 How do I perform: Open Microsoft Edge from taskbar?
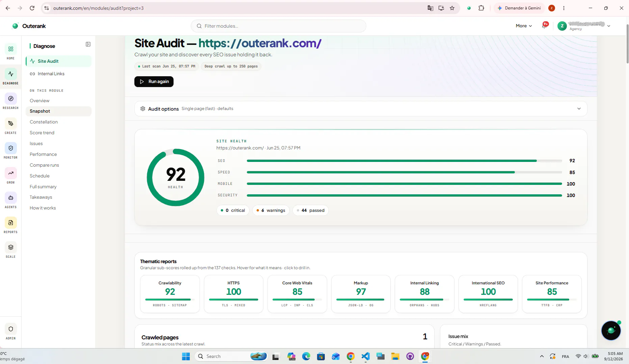(x=306, y=356)
